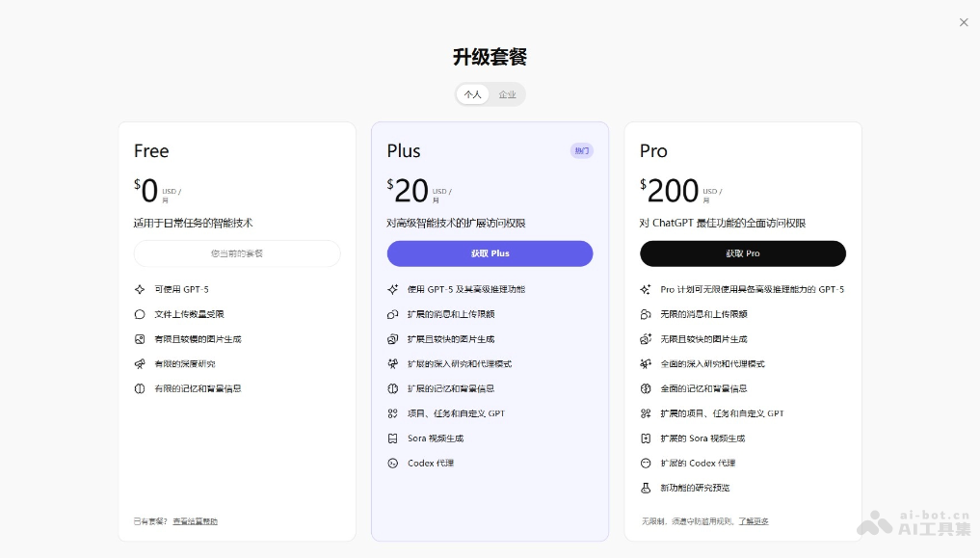Click the deep research agent icon in Plus plan
The image size is (980, 558).
point(392,363)
